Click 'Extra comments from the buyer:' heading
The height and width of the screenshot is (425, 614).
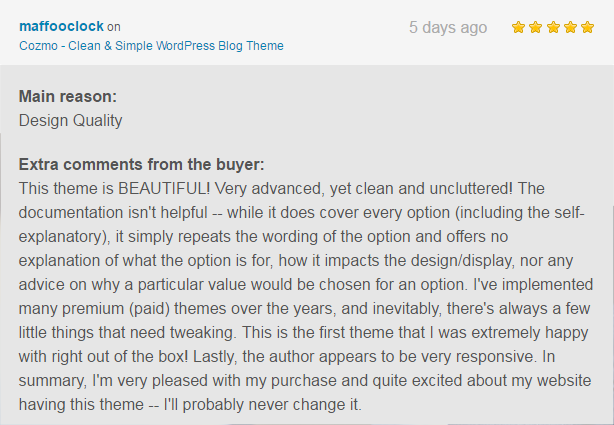pyautogui.click(x=142, y=165)
